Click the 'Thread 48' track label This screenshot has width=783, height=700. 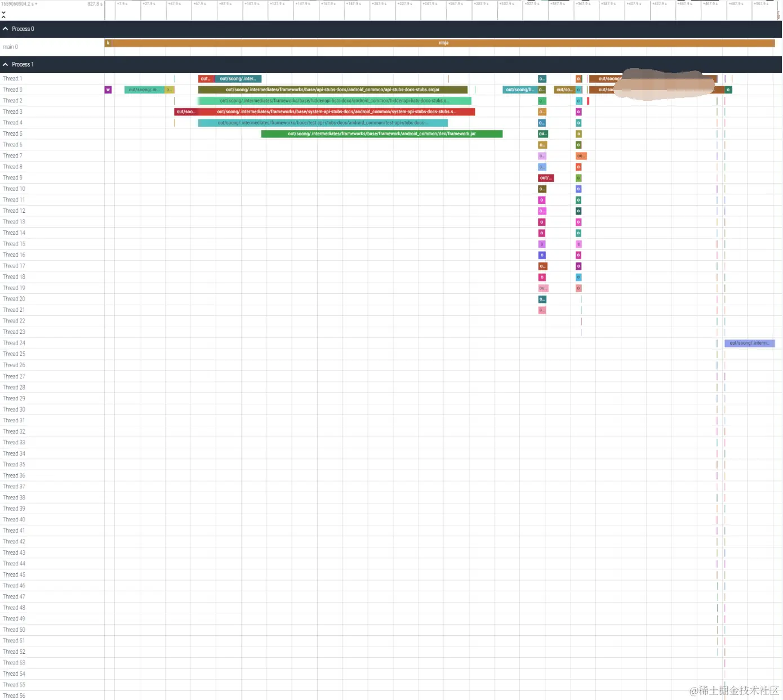14,608
